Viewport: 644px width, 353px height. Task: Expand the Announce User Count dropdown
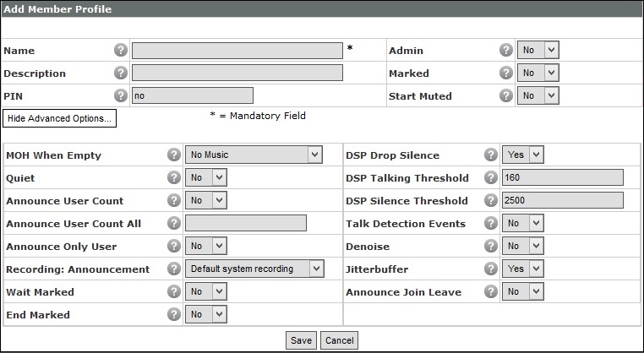205,200
